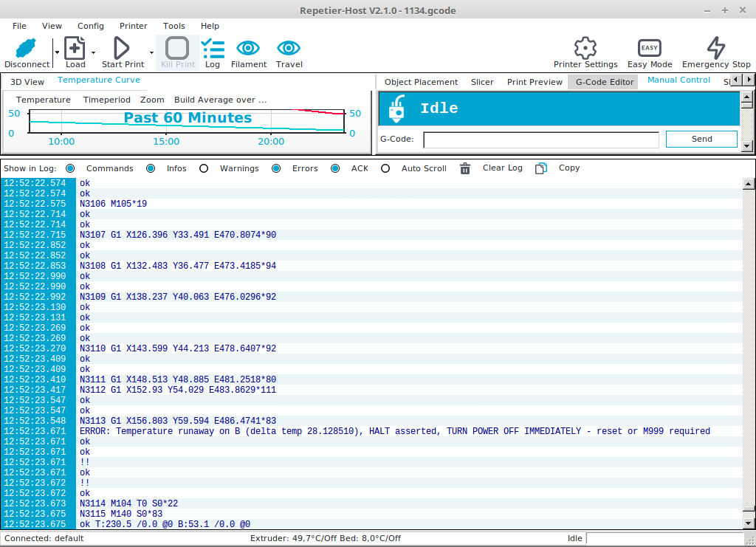Click the Send G-Code button
756x547 pixels.
click(x=701, y=139)
